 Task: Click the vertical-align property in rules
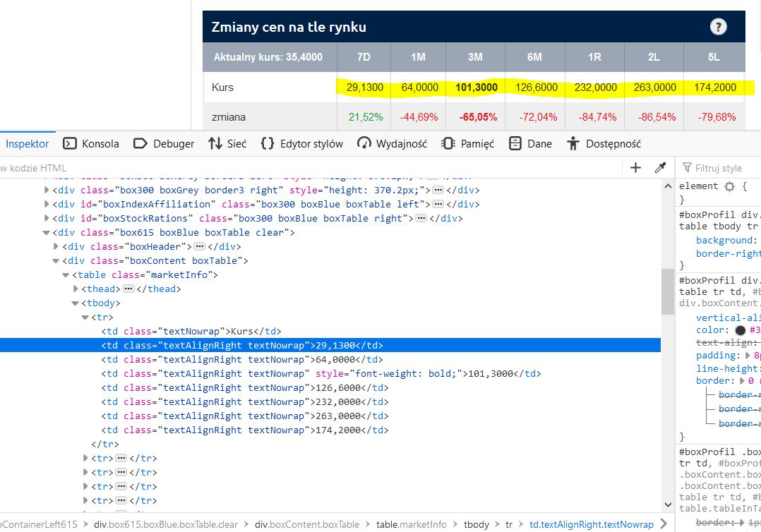click(728, 318)
